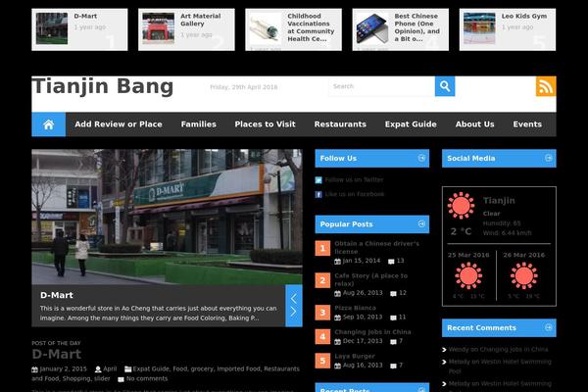Click the 25 Mar 2016 forecast sun icon
The image size is (588, 392).
468,275
